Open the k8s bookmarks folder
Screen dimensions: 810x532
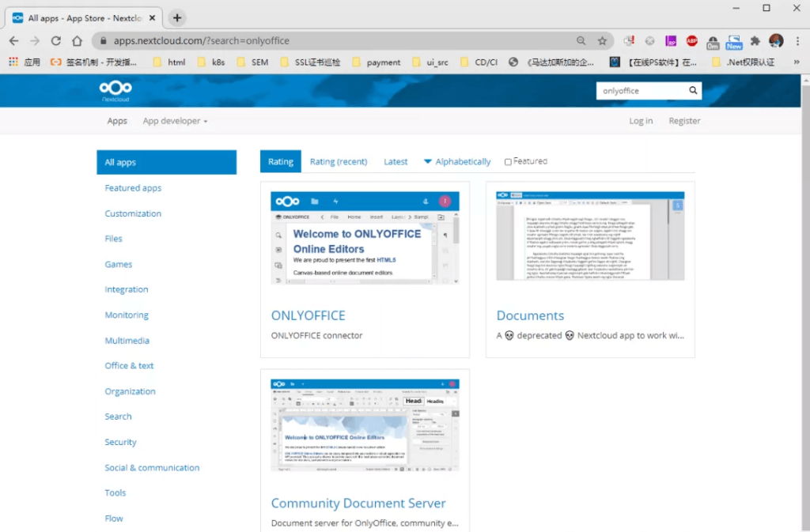211,62
